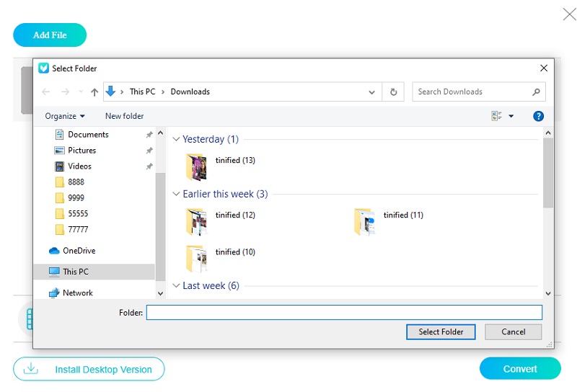Open the view options dropdown arrow
Image resolution: width=577 pixels, height=392 pixels.
pyautogui.click(x=511, y=116)
